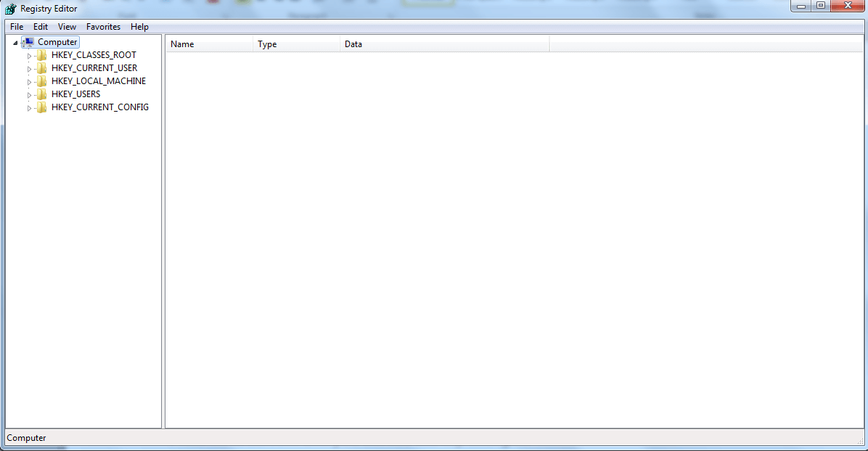Viewport: 868px width, 451px height.
Task: Collapse the Computer tree node
Action: 15,43
